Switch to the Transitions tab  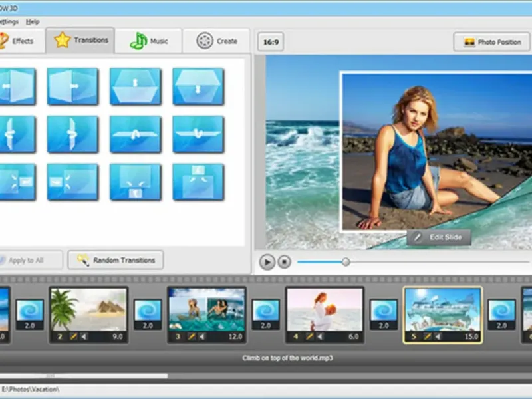point(80,41)
